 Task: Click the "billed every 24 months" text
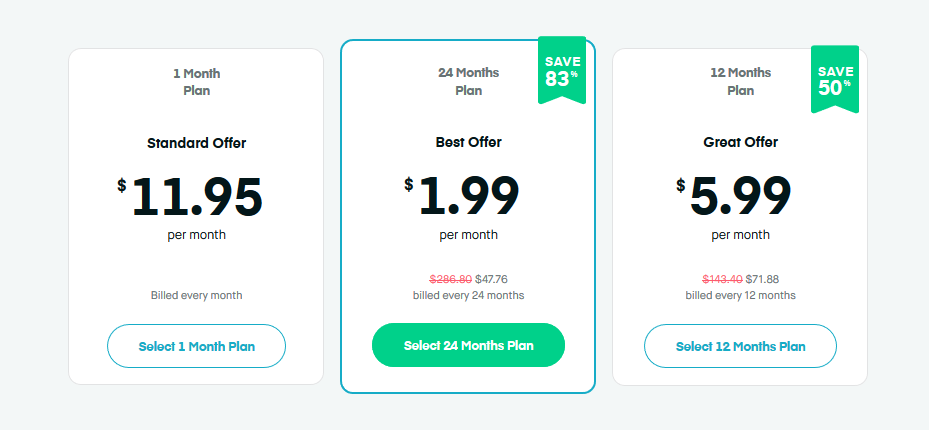pyautogui.click(x=468, y=295)
